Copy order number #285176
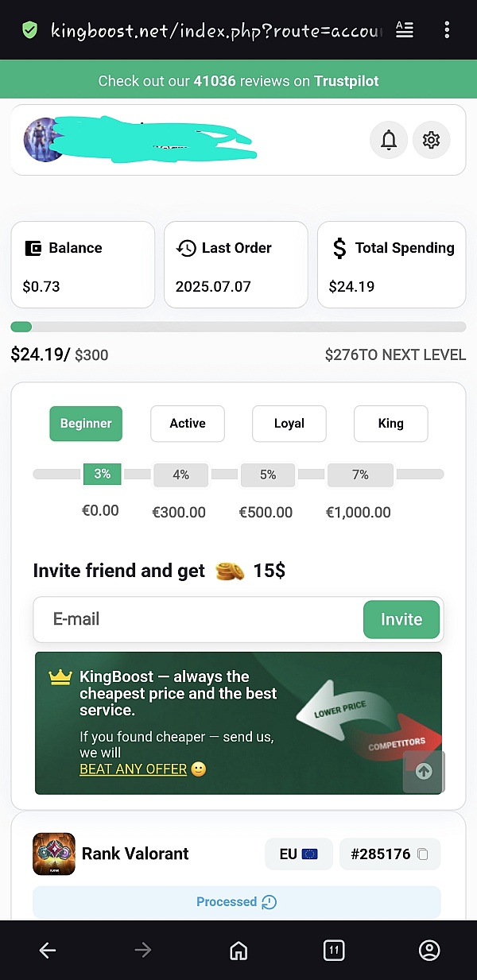 [423, 854]
